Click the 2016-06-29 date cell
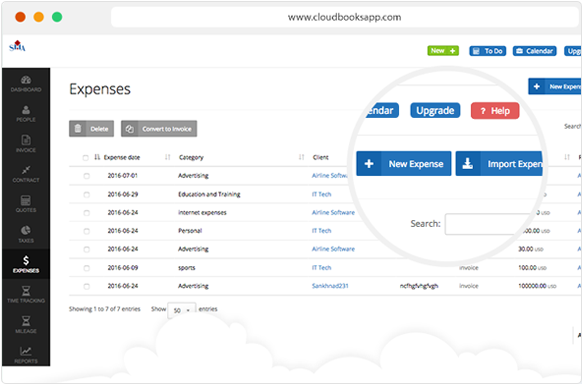The height and width of the screenshot is (384, 582). click(123, 194)
